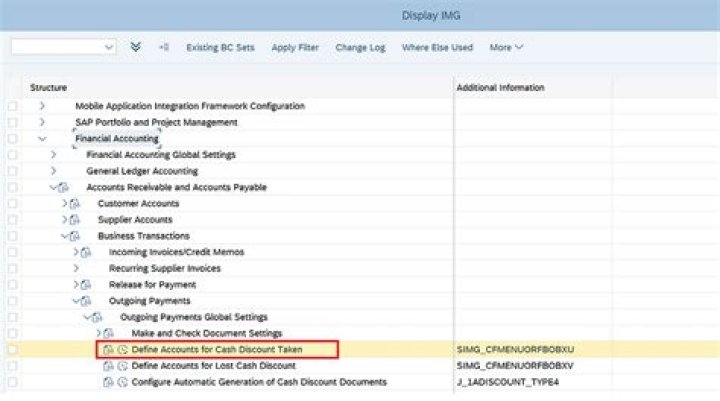Viewport: 720px width, 401px height.
Task: Click Define Accounts for Lost Cash Discount text
Action: [x=214, y=366]
